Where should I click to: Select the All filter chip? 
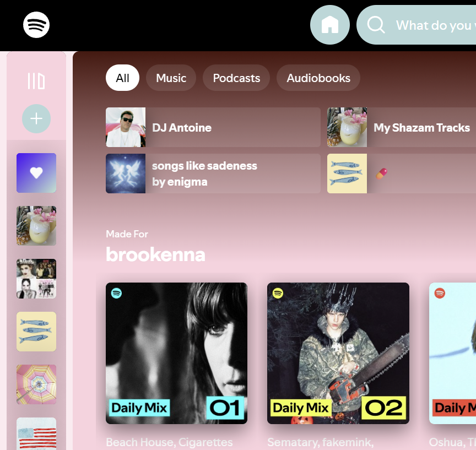122,78
